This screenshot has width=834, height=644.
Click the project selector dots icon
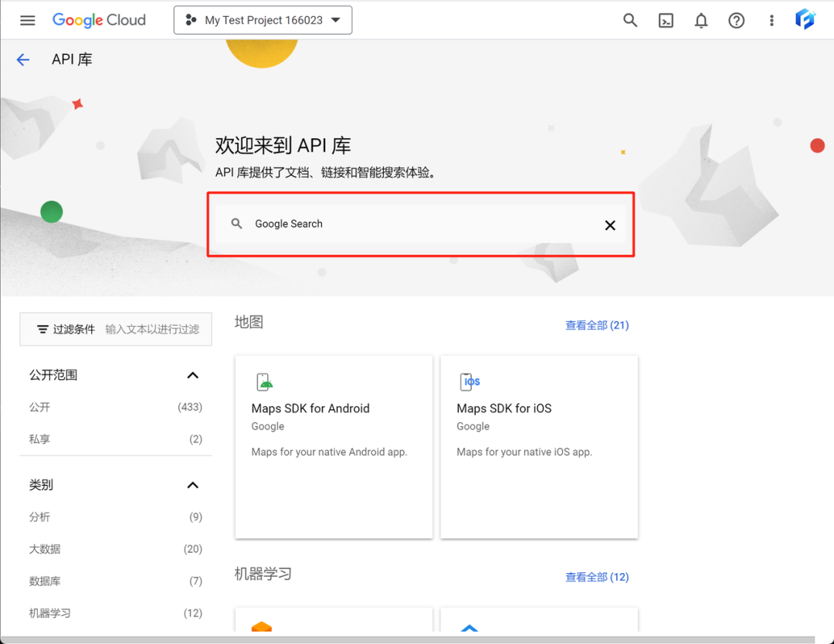(191, 20)
